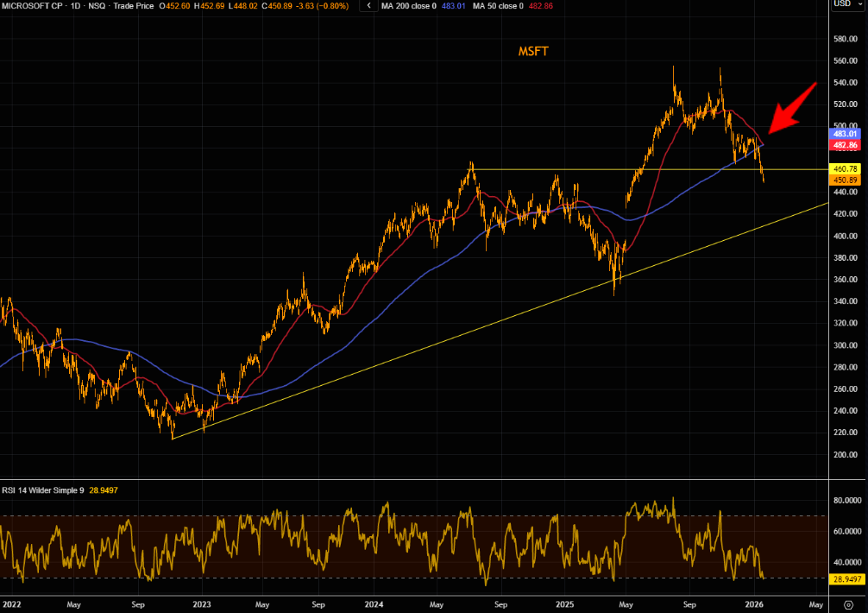Click the red 482.86 price axis label
Image resolution: width=868 pixels, height=613 pixels.
pyautogui.click(x=846, y=145)
